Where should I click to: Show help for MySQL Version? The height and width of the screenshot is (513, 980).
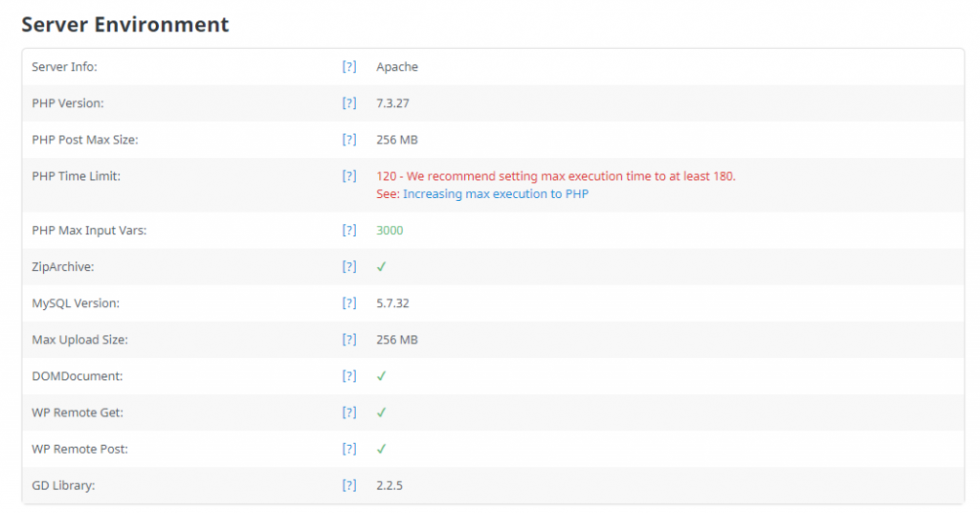click(x=349, y=303)
